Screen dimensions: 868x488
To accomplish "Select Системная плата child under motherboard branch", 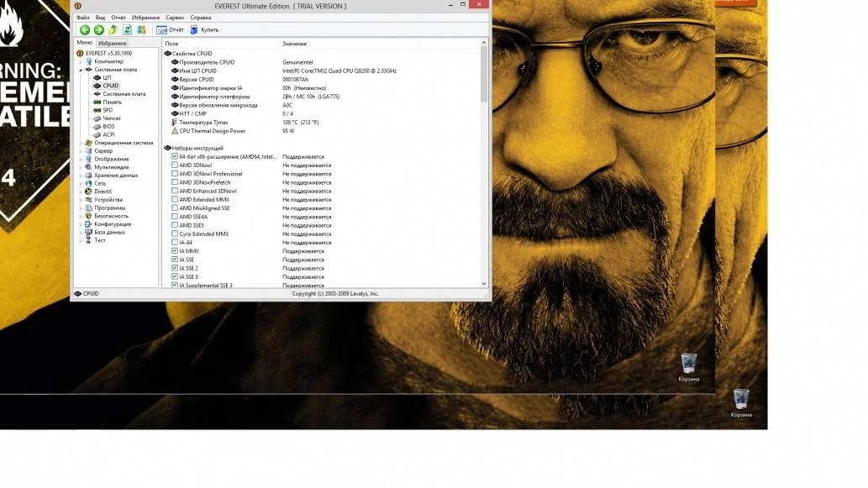I will tap(124, 94).
